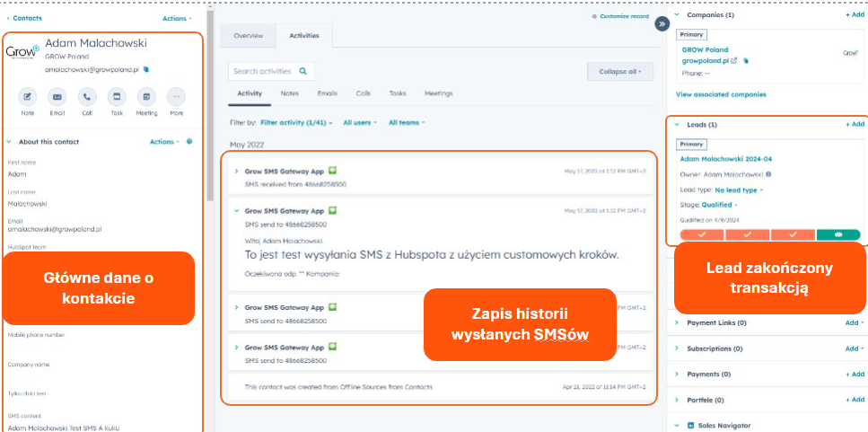Click the Note icon button

(28, 97)
